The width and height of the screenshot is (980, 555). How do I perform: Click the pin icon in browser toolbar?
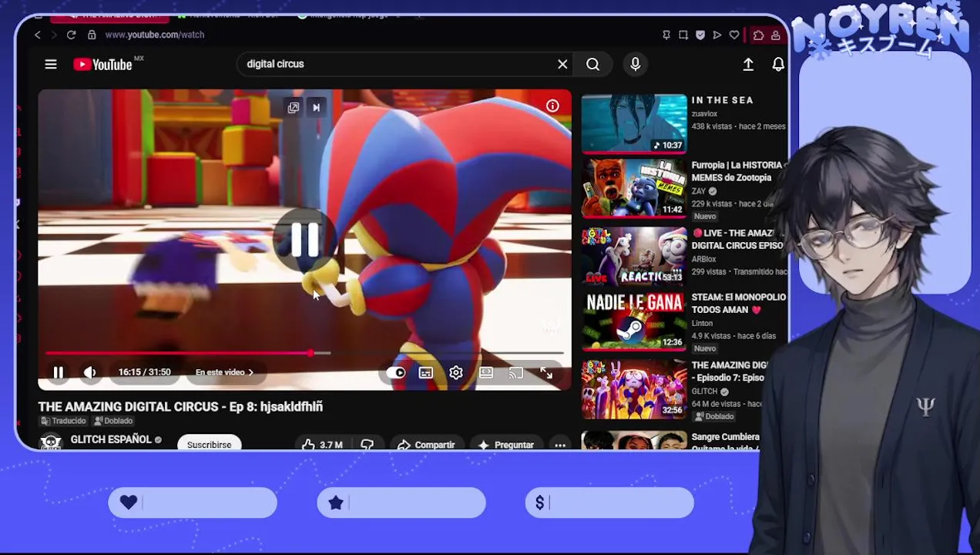tap(666, 35)
